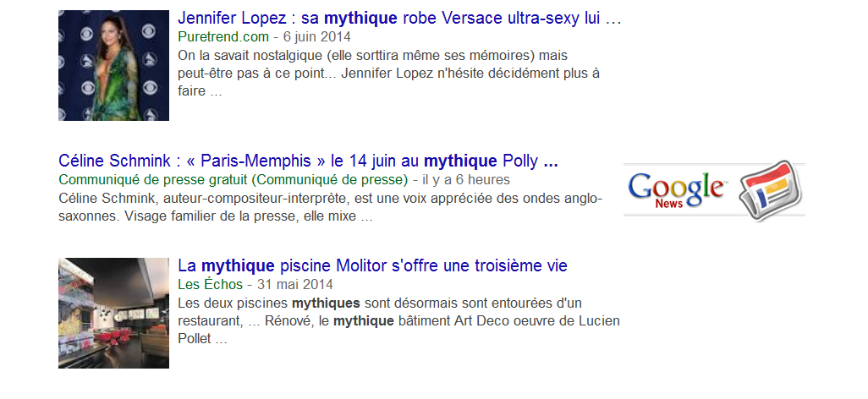Click the Google wordmark in the News logo
Screen dimensions: 868x399
pos(677,187)
